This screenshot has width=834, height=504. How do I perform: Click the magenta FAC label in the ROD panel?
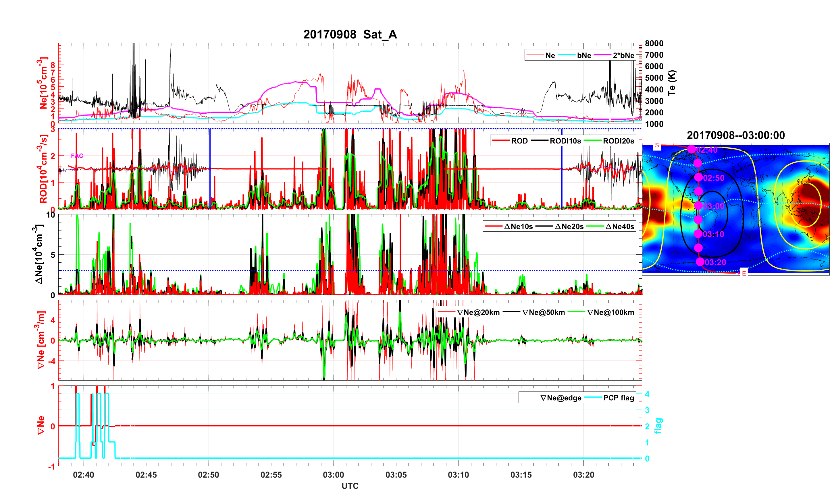coord(77,156)
